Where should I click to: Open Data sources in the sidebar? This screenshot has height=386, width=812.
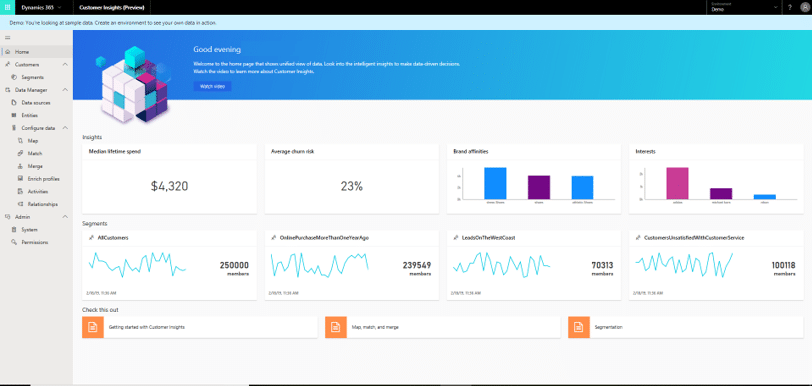pyautogui.click(x=36, y=103)
